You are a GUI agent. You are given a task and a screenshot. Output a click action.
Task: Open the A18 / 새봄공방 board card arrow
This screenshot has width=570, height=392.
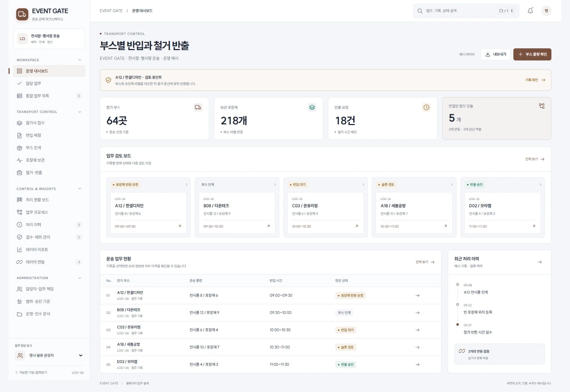[445, 226]
